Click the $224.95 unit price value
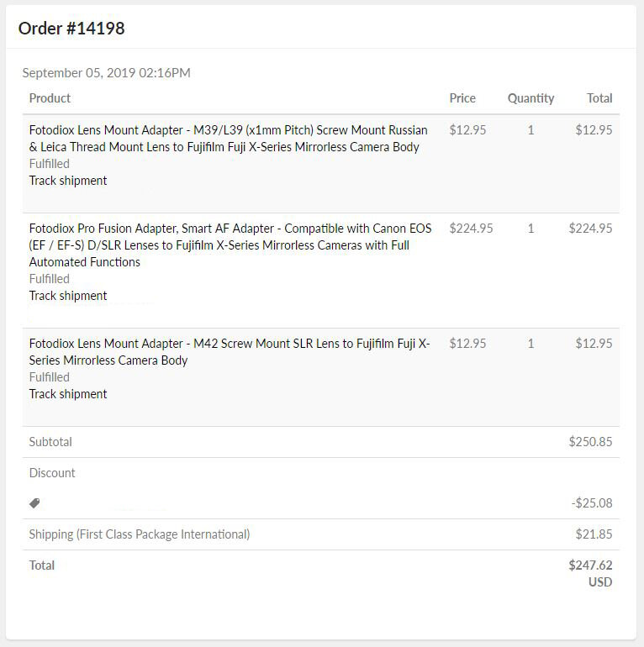 [x=471, y=229]
